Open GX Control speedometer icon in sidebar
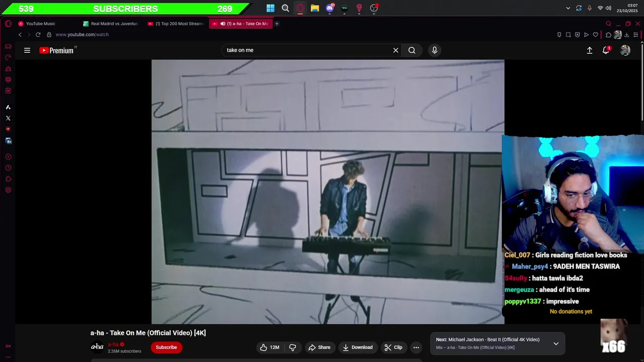Screen dimensions: 644x362 point(8,58)
